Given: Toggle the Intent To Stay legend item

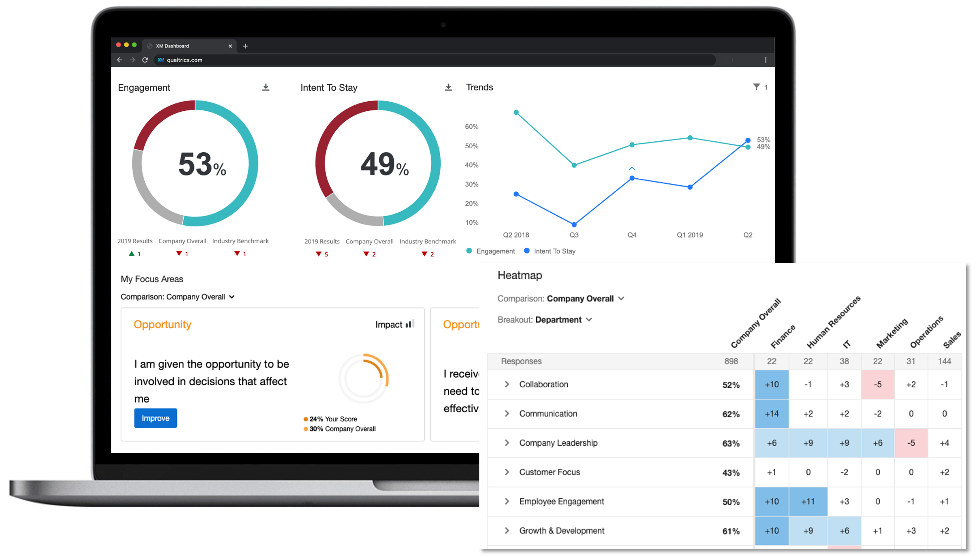Looking at the screenshot, I should click(x=550, y=251).
